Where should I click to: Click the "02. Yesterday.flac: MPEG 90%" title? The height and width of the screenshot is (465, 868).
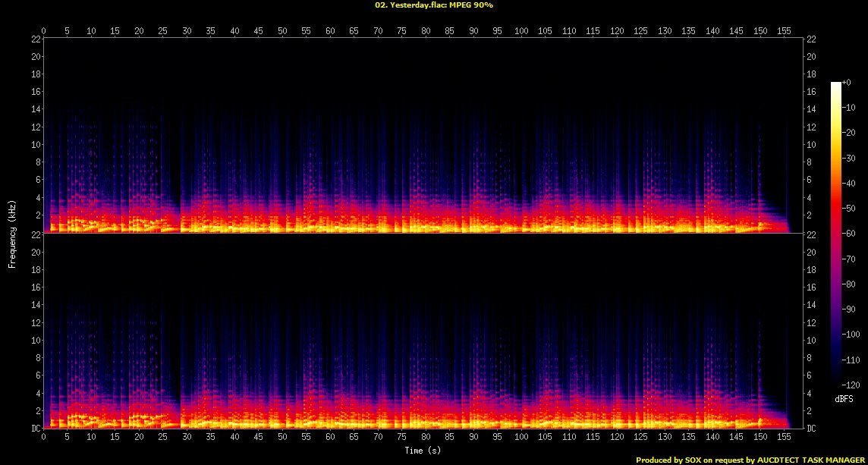point(434,5)
